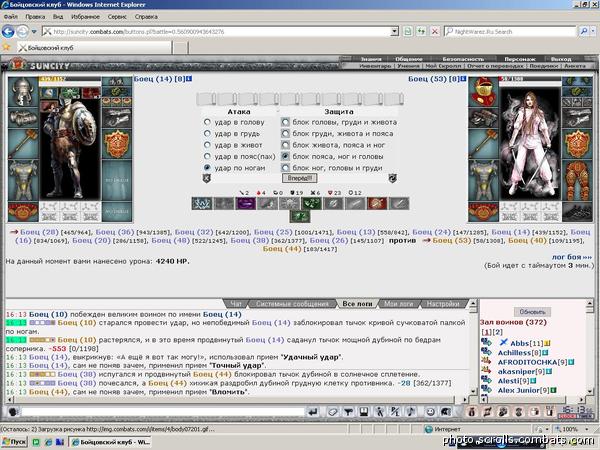600x450 pixels.
Task: Switch to the 'Настройки' tab
Action: [443, 304]
